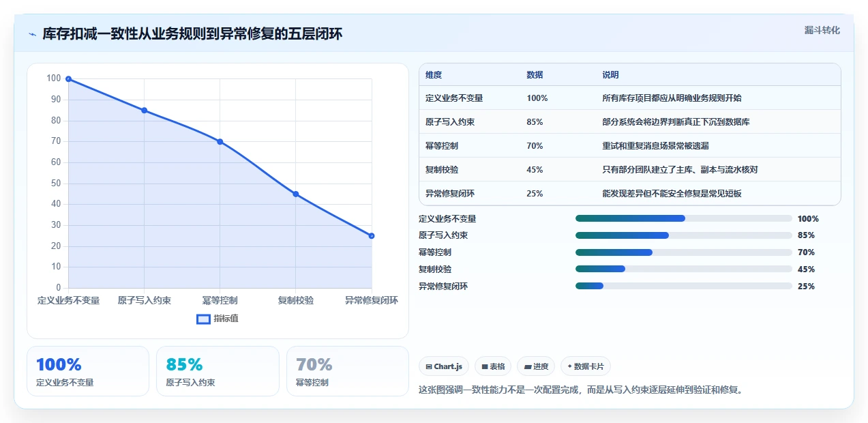This screenshot has width=868, height=423.
Task: Click the 70% 幂等控制 stat card
Action: tap(348, 371)
